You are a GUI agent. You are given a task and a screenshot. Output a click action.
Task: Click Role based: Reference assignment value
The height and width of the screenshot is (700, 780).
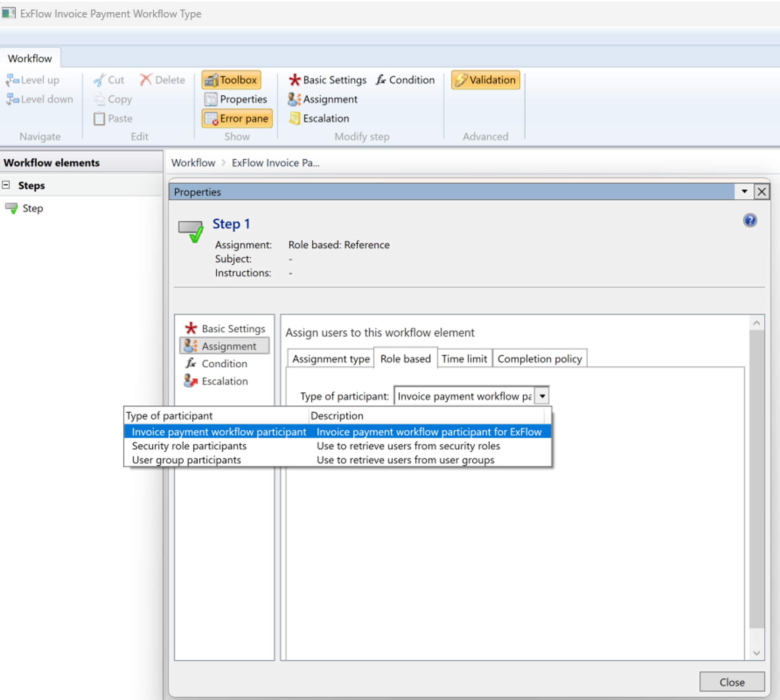click(x=339, y=245)
